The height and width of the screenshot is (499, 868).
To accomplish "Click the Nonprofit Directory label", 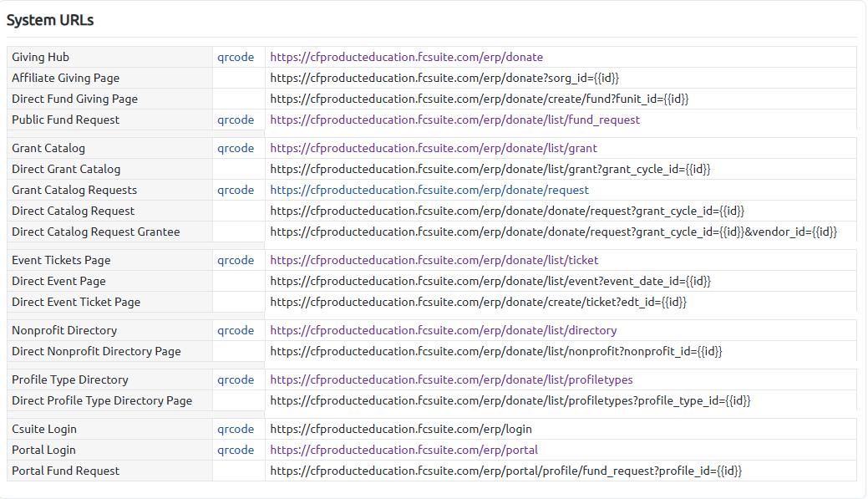I will (64, 330).
